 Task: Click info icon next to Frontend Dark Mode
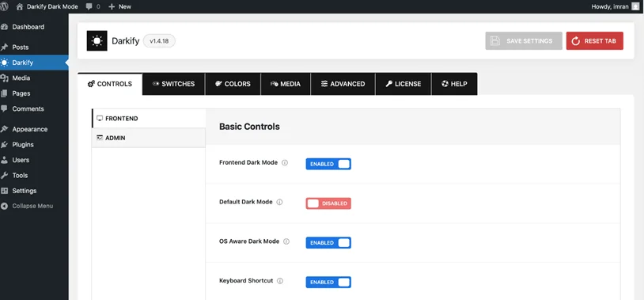tap(285, 163)
